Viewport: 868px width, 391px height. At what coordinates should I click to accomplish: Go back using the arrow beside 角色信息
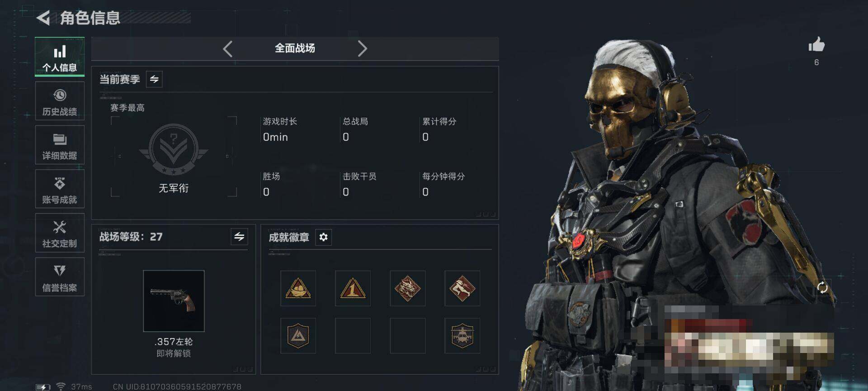click(x=43, y=18)
